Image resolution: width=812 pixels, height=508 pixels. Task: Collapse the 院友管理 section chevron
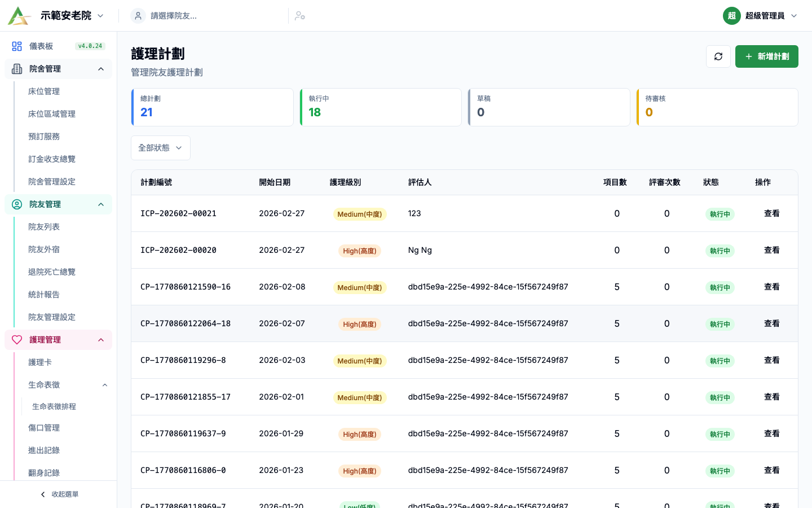click(x=101, y=204)
